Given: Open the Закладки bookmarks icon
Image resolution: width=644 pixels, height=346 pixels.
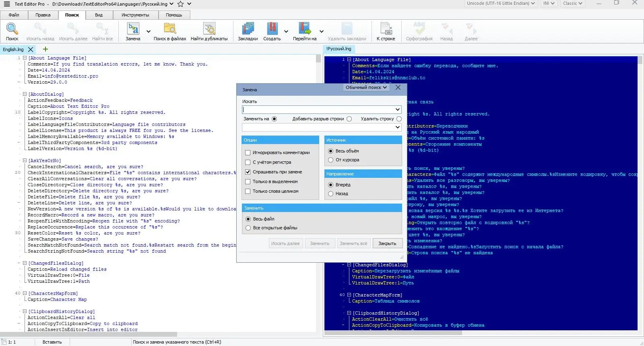Looking at the screenshot, I should pyautogui.click(x=248, y=29).
